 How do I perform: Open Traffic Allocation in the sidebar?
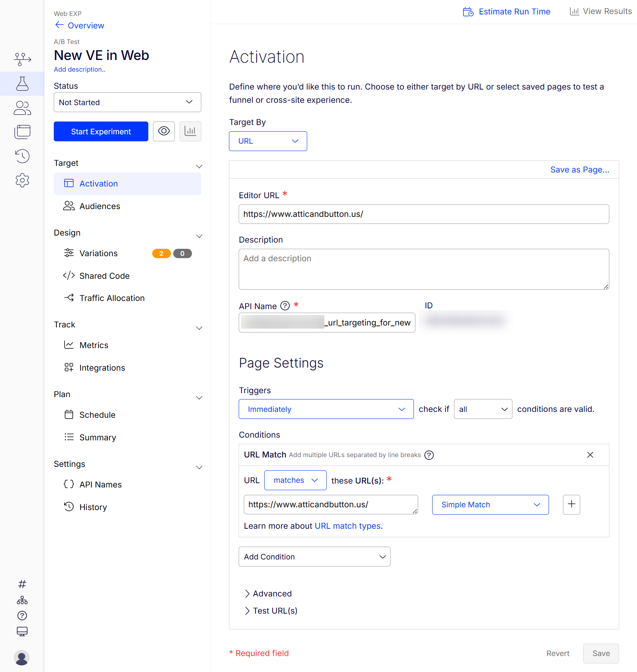112,298
